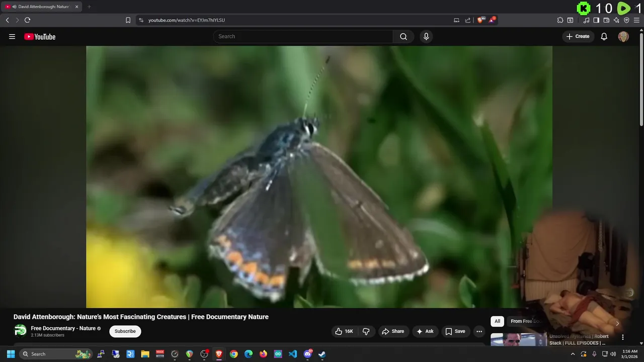The image size is (644, 362).
Task: Click the Ask button
Action: (425, 331)
